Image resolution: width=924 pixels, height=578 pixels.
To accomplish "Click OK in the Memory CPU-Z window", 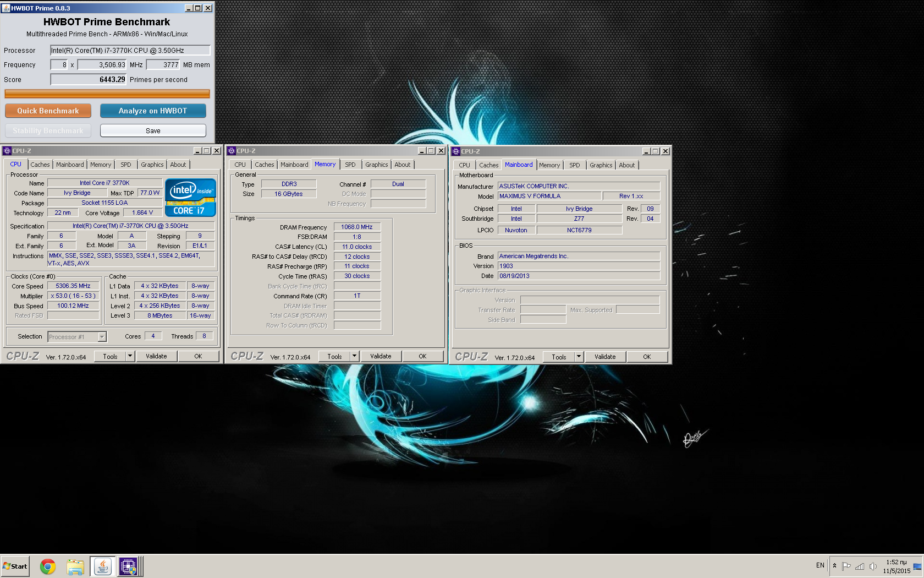I will click(x=423, y=356).
